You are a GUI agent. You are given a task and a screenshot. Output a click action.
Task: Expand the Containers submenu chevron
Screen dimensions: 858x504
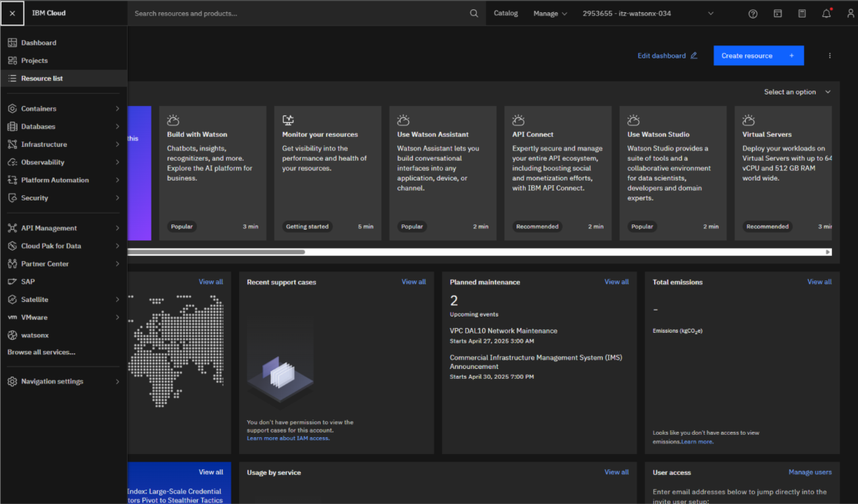click(x=117, y=109)
